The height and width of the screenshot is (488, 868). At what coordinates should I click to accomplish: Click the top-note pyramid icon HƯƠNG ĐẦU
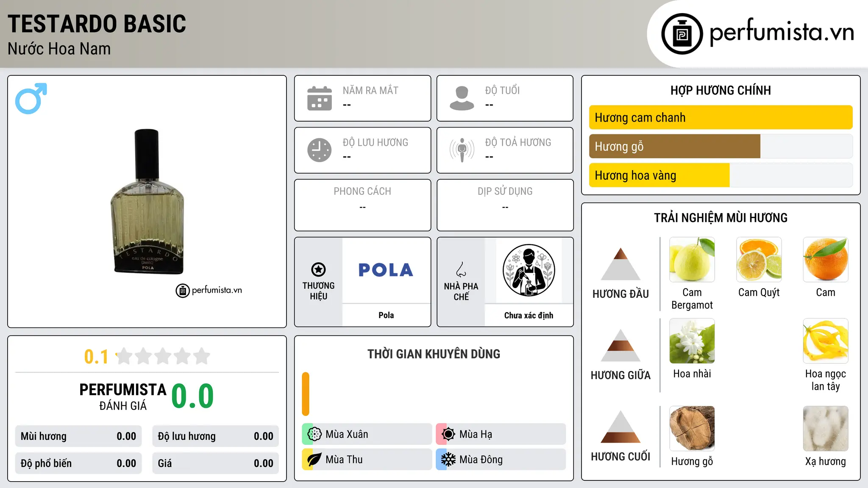coord(620,264)
